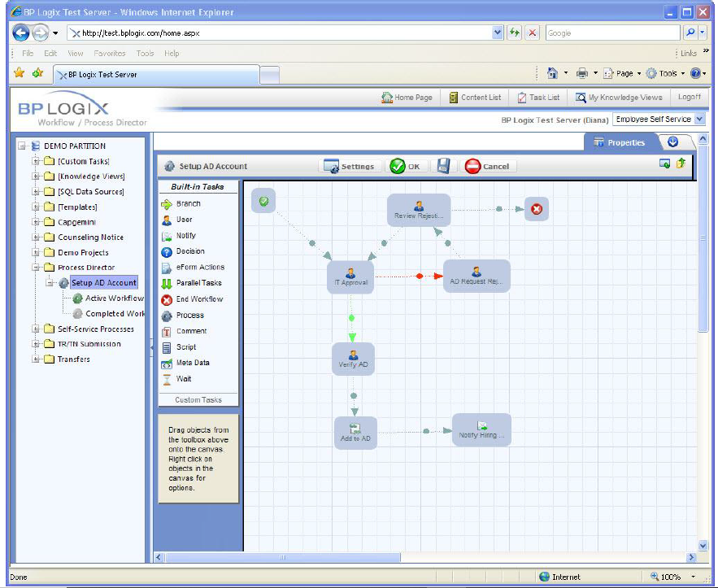The height and width of the screenshot is (588, 718).
Task: Select the AD Request Rejected node
Action: (476, 277)
